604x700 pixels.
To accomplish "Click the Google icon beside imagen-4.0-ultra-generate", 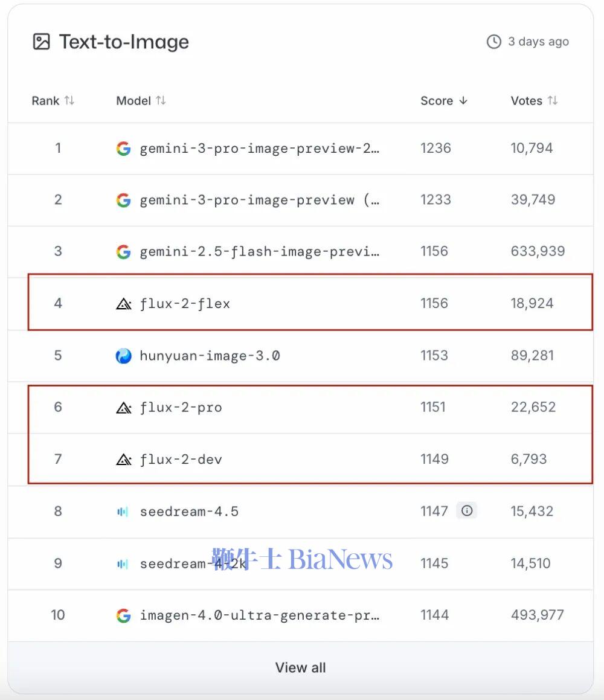I will pyautogui.click(x=123, y=615).
